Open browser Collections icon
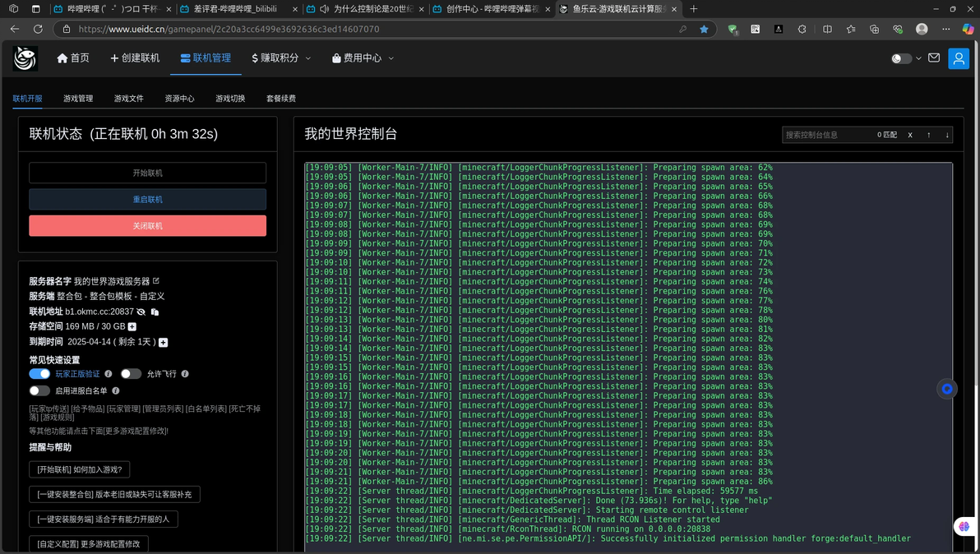 point(875,30)
